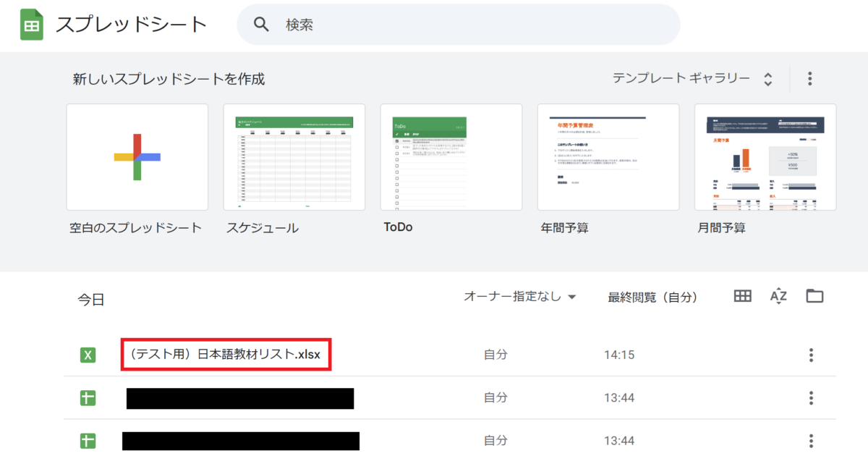Pick the 月間予算 template thumbnail
Viewport: 868px width, 456px height.
click(765, 157)
